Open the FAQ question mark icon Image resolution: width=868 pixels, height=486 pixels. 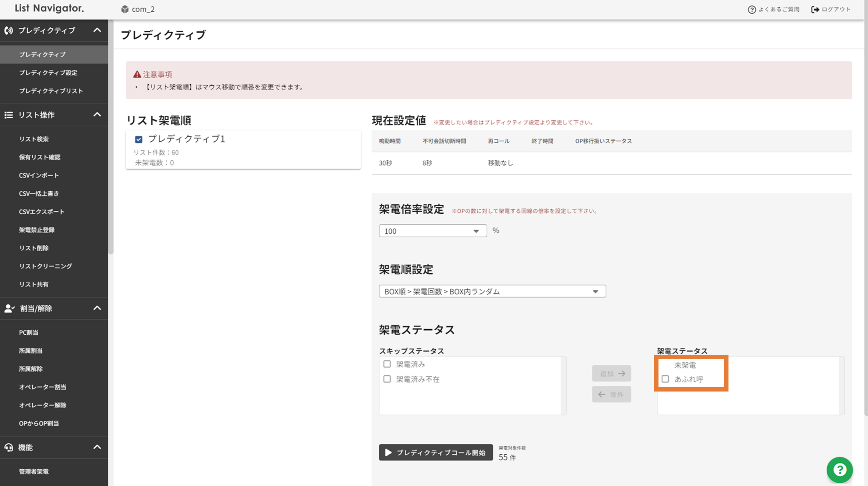coord(752,10)
